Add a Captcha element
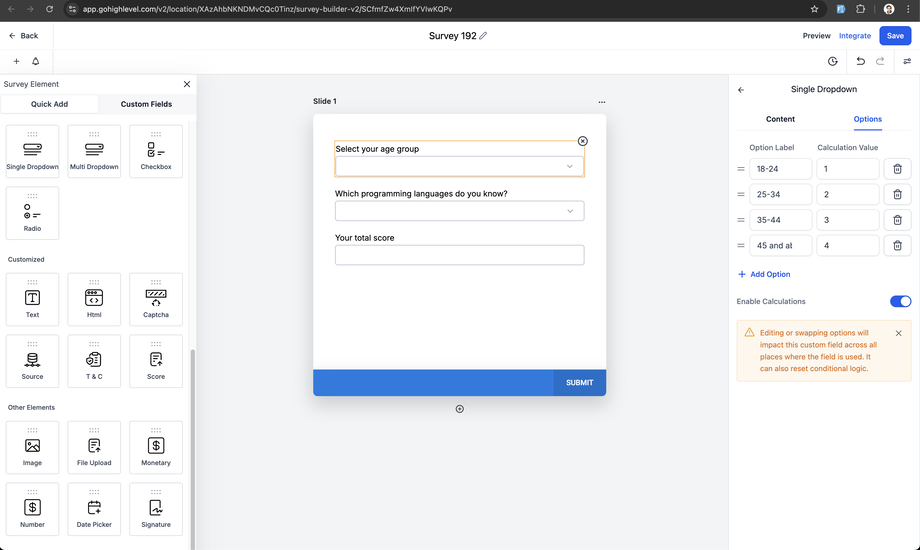Screen dimensions: 920x550 [156, 299]
